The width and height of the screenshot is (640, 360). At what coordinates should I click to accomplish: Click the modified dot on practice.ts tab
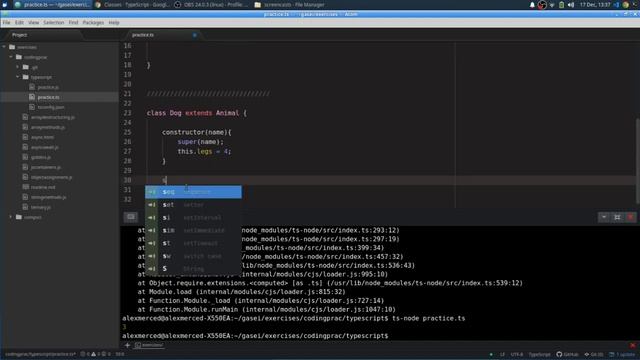pyautogui.click(x=195, y=35)
